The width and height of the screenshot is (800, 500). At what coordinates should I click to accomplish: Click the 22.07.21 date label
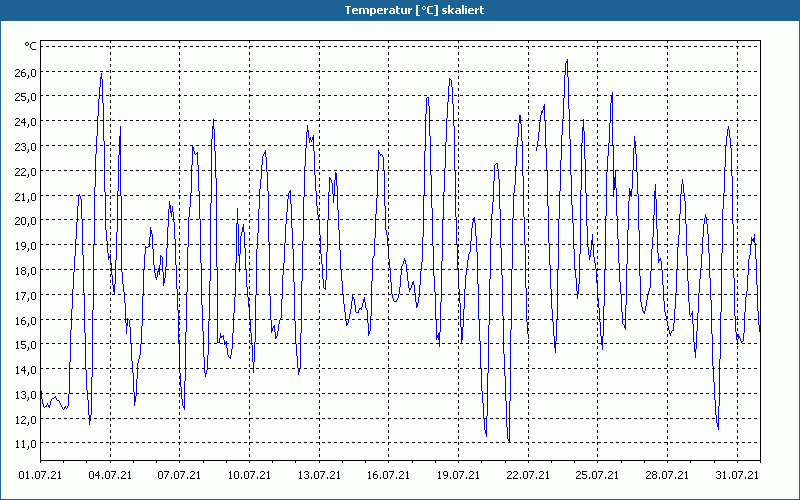pyautogui.click(x=529, y=475)
